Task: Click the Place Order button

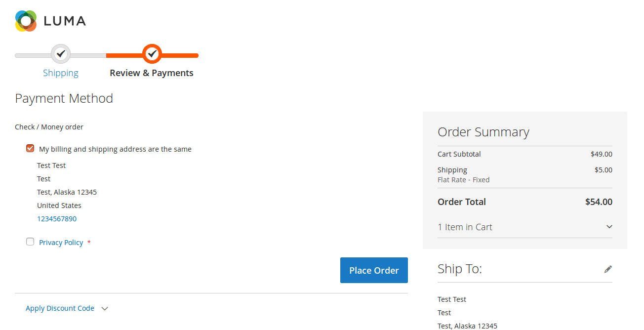Action: [374, 270]
